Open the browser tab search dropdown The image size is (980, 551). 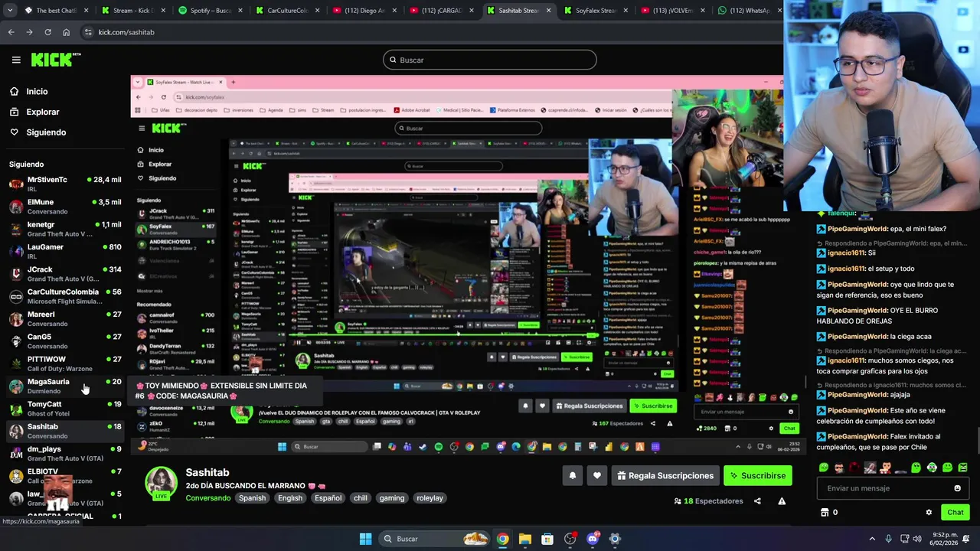8,11
